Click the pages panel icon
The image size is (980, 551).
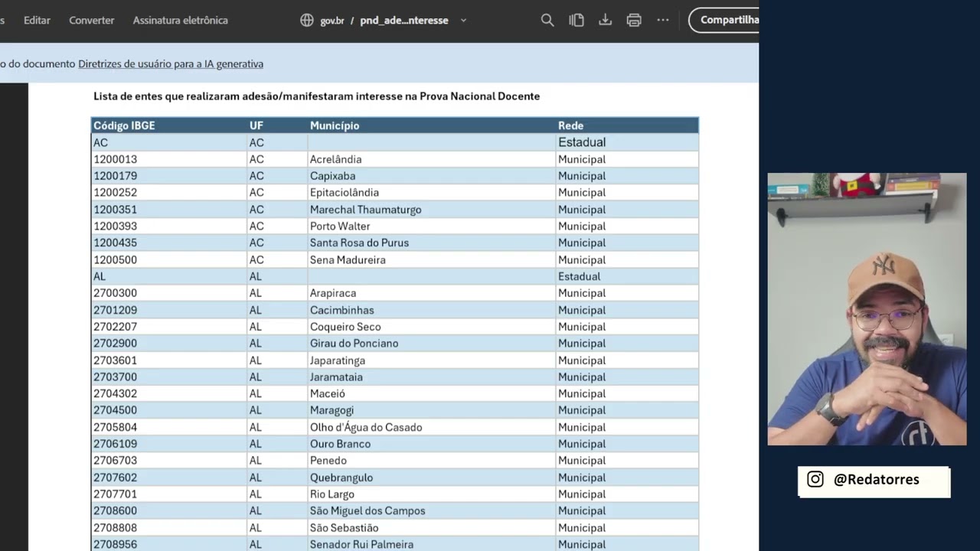click(x=577, y=21)
